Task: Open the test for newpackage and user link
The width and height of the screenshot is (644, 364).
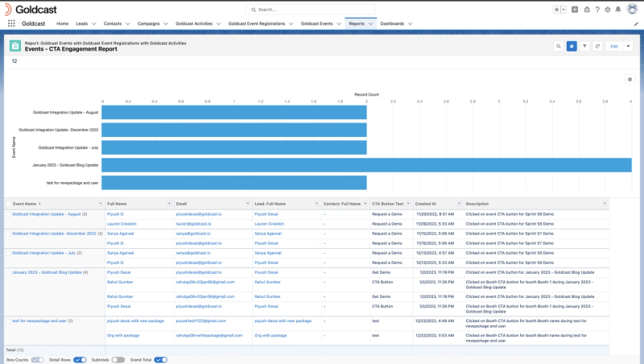Action: coord(39,321)
